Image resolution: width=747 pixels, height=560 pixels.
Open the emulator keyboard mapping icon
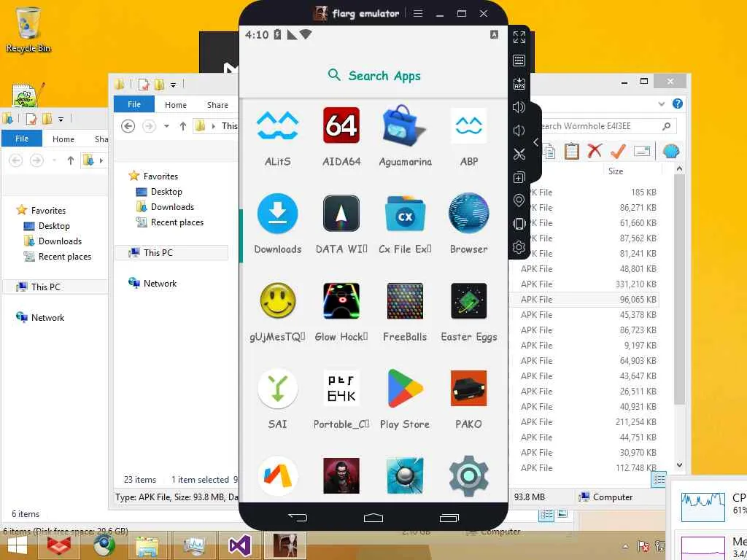pyautogui.click(x=519, y=61)
